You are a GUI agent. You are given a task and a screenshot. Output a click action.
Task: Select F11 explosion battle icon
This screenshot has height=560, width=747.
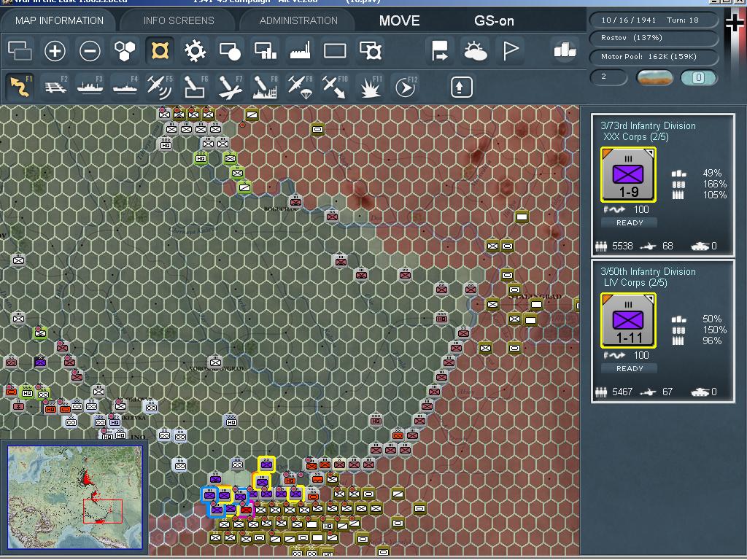[x=370, y=87]
